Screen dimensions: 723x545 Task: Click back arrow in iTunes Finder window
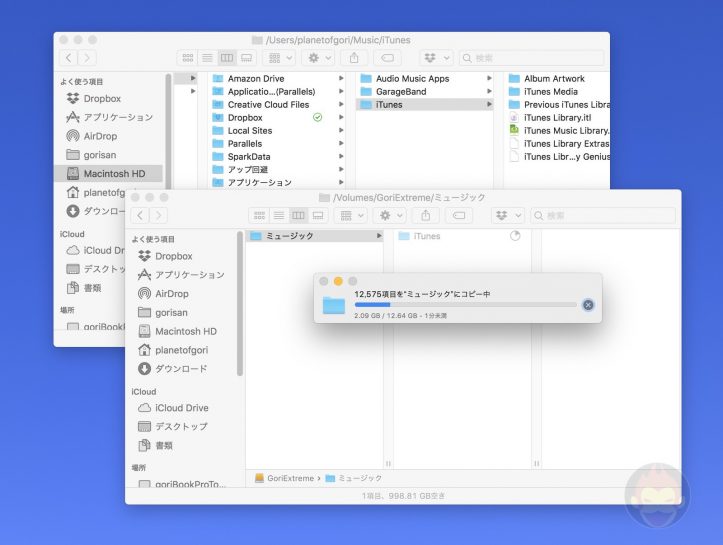pyautogui.click(x=69, y=58)
